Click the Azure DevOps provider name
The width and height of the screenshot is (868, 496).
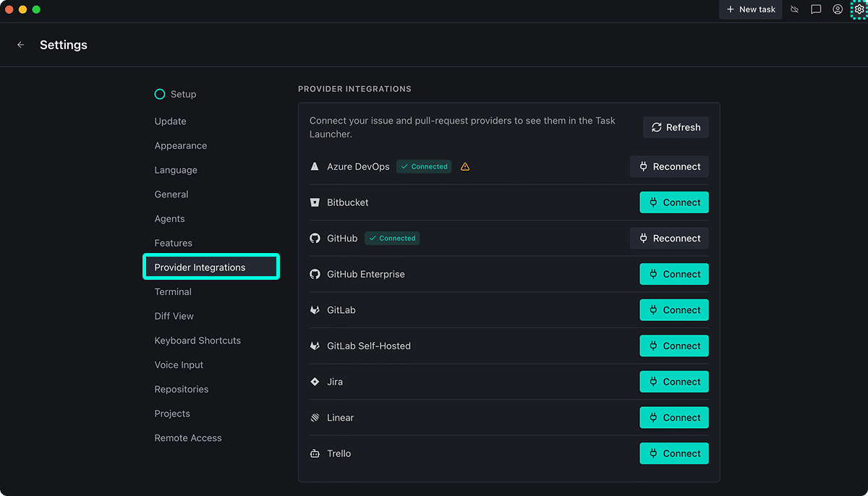(358, 166)
